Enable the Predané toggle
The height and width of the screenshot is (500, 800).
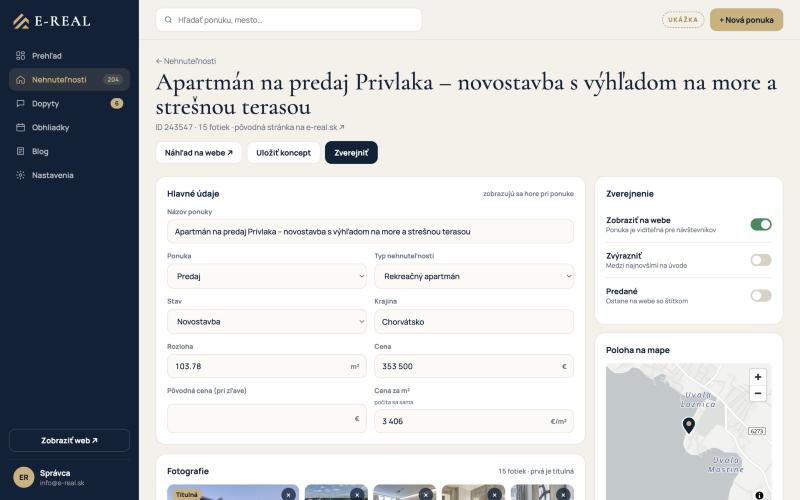[x=761, y=296]
